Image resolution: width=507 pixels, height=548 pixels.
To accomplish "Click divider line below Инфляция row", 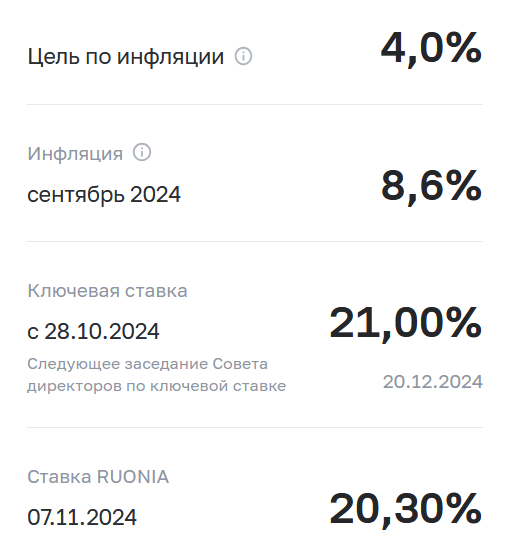I will [x=255, y=241].
